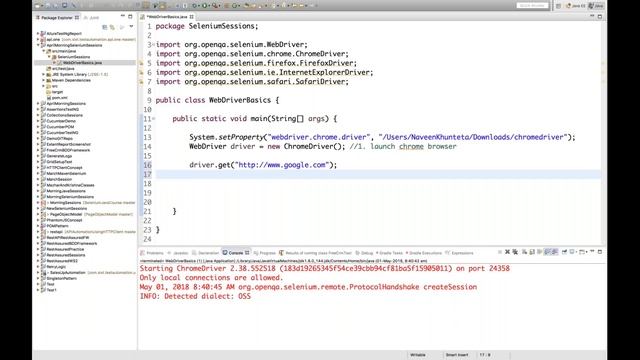This screenshot has height=360, width=640.
Task: Fold the import block at line 3
Action: tap(153, 44)
